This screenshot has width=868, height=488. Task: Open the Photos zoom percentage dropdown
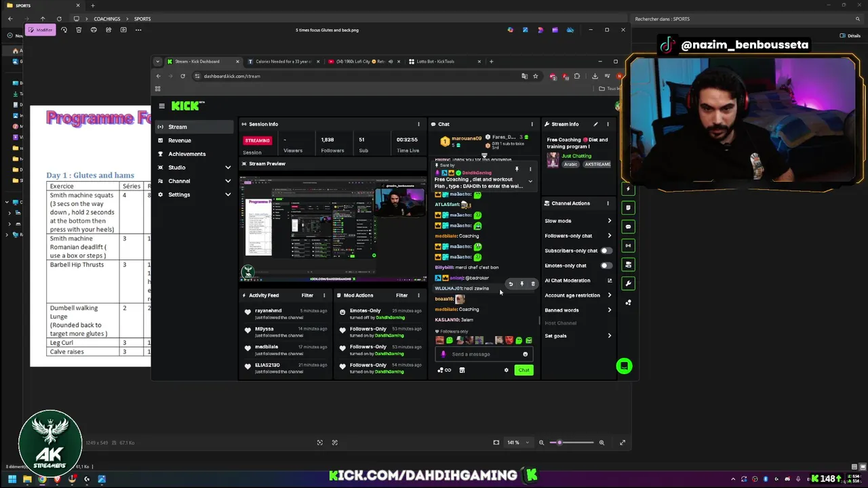(x=517, y=443)
